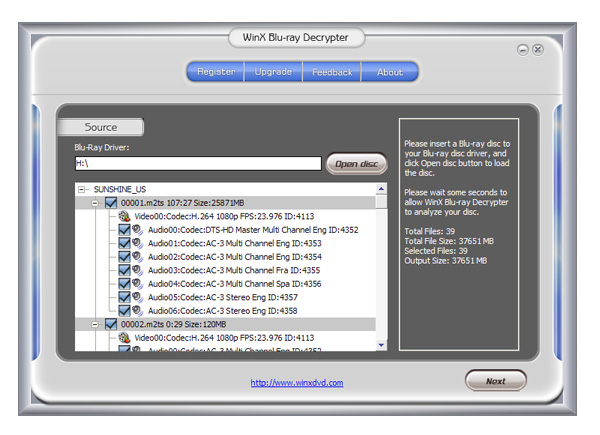The width and height of the screenshot is (600, 435).
Task: Select Video00 H.264 row under 00002.m2ts
Action: [224, 338]
